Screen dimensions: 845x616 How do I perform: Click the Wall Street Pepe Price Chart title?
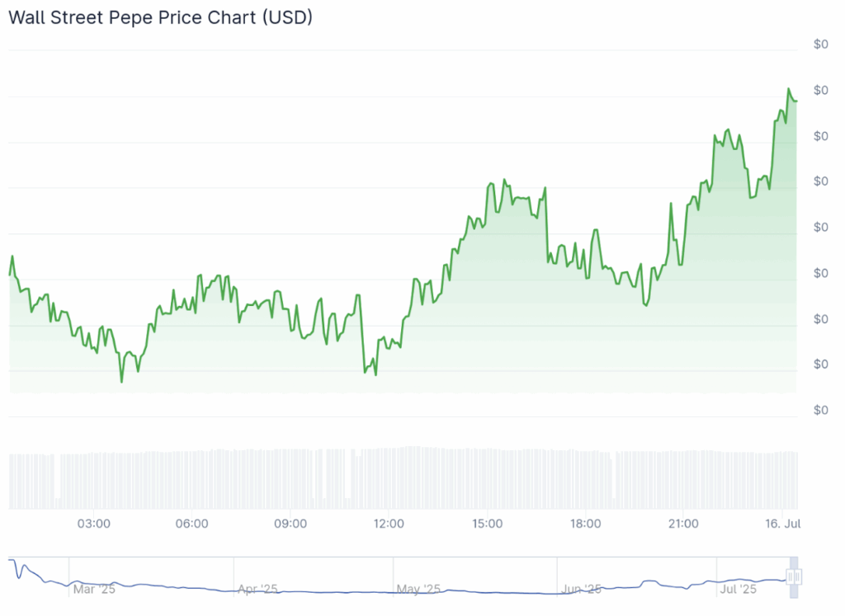click(x=160, y=17)
